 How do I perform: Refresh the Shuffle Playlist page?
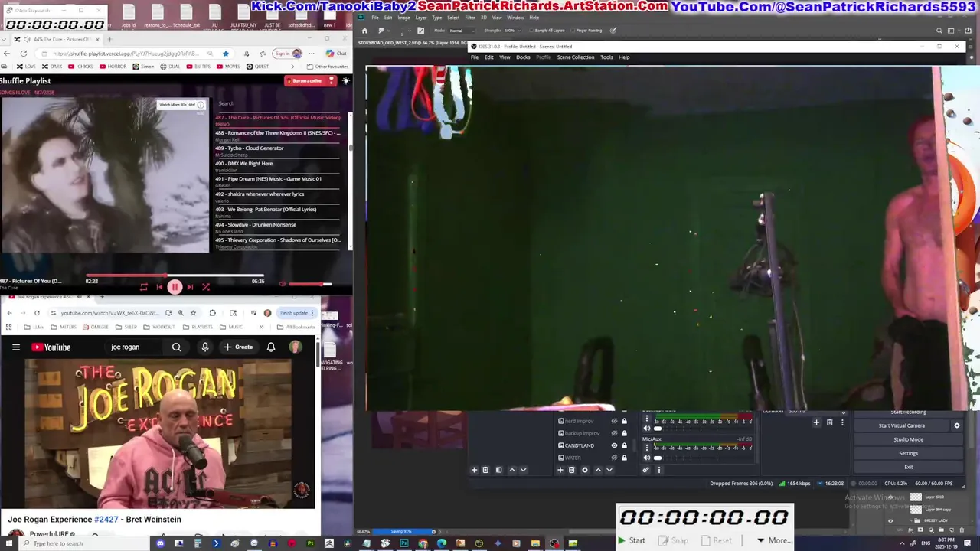click(24, 54)
